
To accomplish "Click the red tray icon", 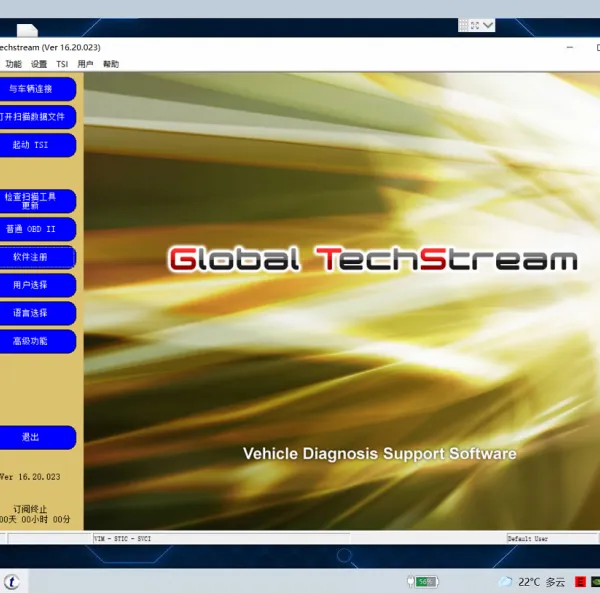I will point(580,582).
